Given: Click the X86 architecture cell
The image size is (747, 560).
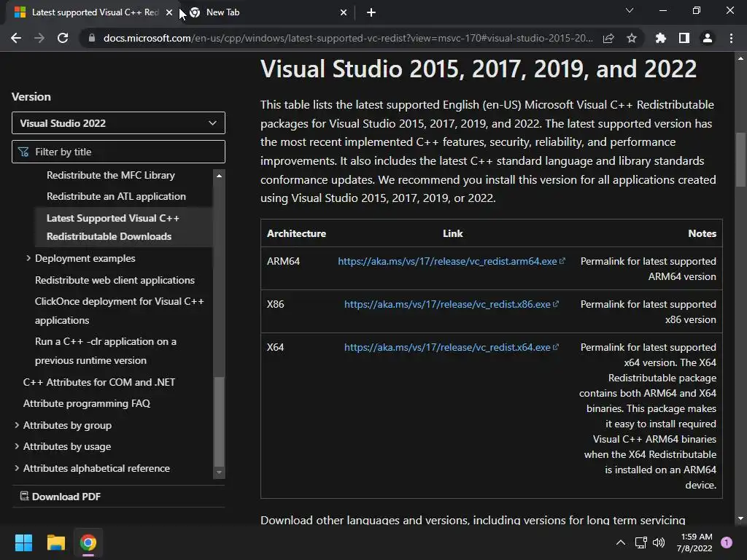Looking at the screenshot, I should (275, 304).
